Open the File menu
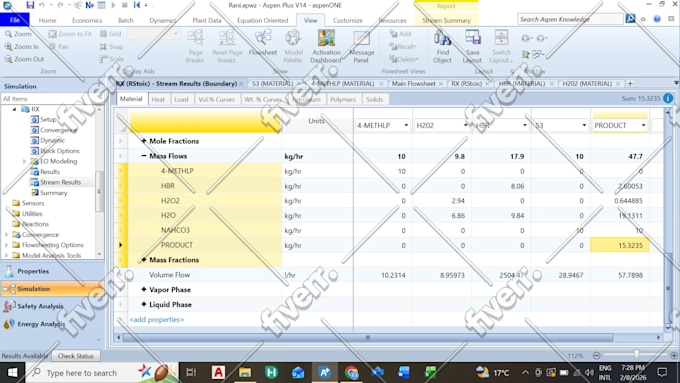The height and width of the screenshot is (383, 680). 14,20
